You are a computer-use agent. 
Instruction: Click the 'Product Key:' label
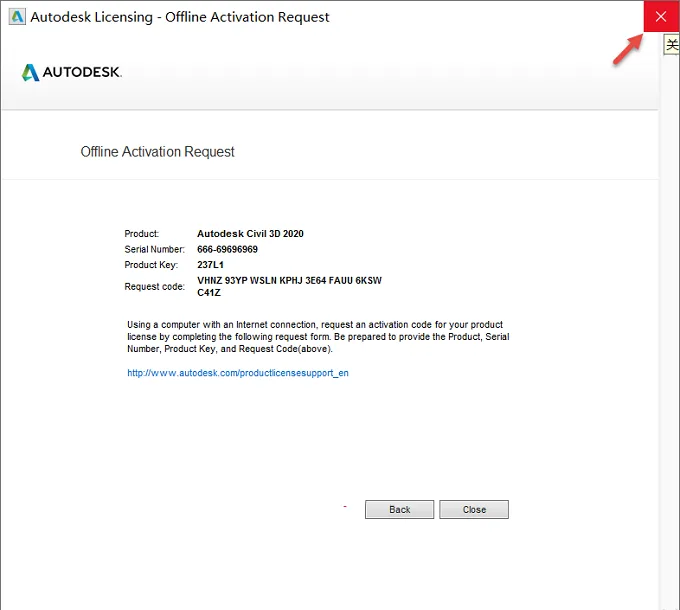pyautogui.click(x=151, y=265)
